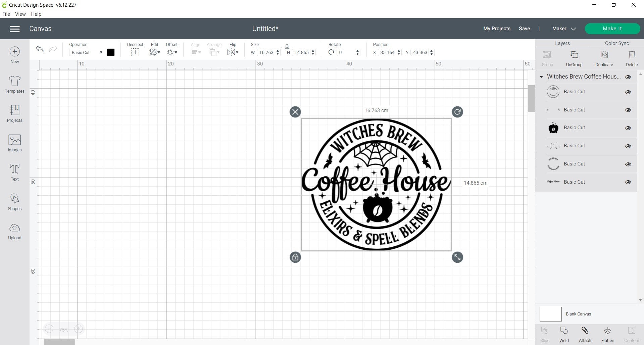Hide the curved text Basic Cut layer
This screenshot has height=345, width=644.
click(628, 164)
